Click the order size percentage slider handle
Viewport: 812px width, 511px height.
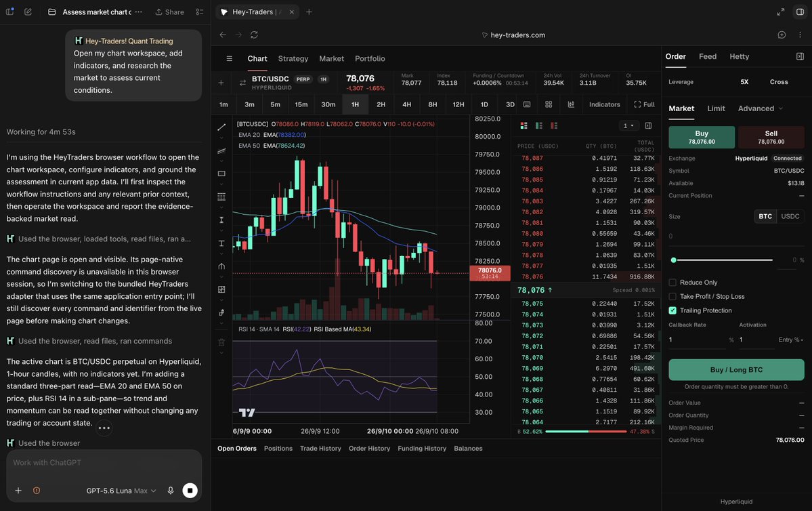[673, 260]
